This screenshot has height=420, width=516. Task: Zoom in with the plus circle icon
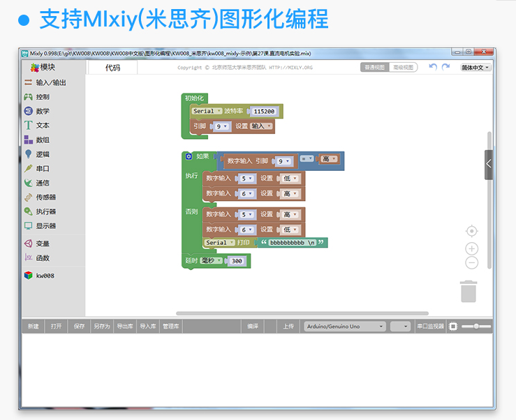[471, 248]
